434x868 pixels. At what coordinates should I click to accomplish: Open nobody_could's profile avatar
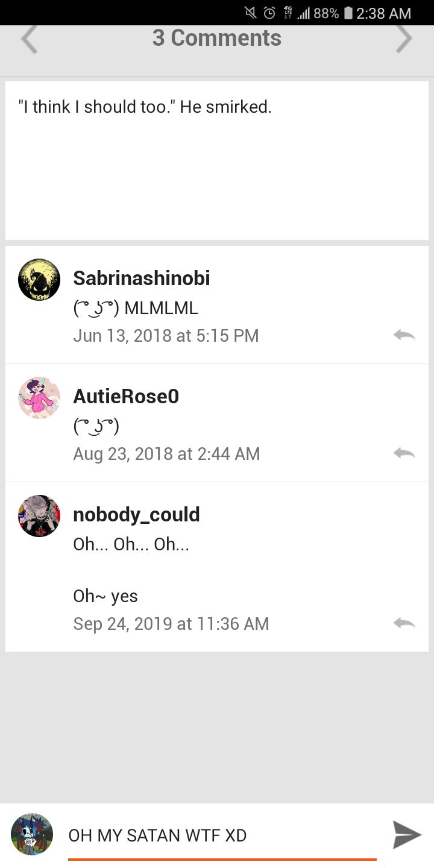click(39, 516)
